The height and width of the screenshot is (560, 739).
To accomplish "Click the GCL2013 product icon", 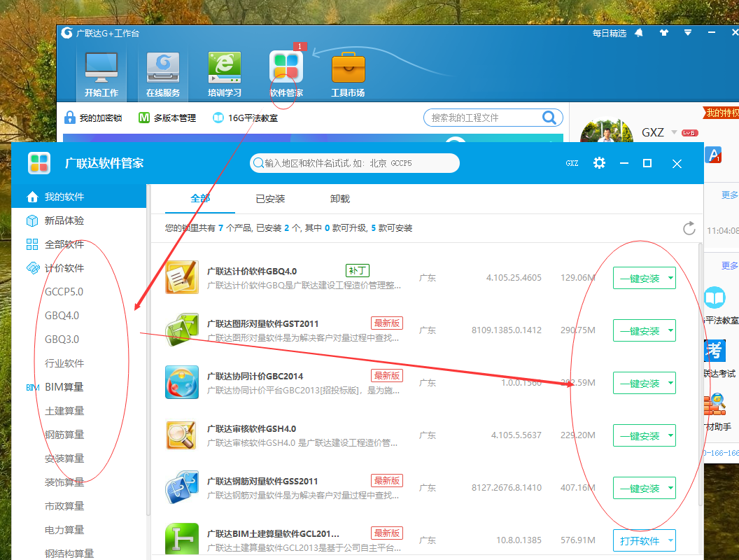I will pyautogui.click(x=182, y=539).
